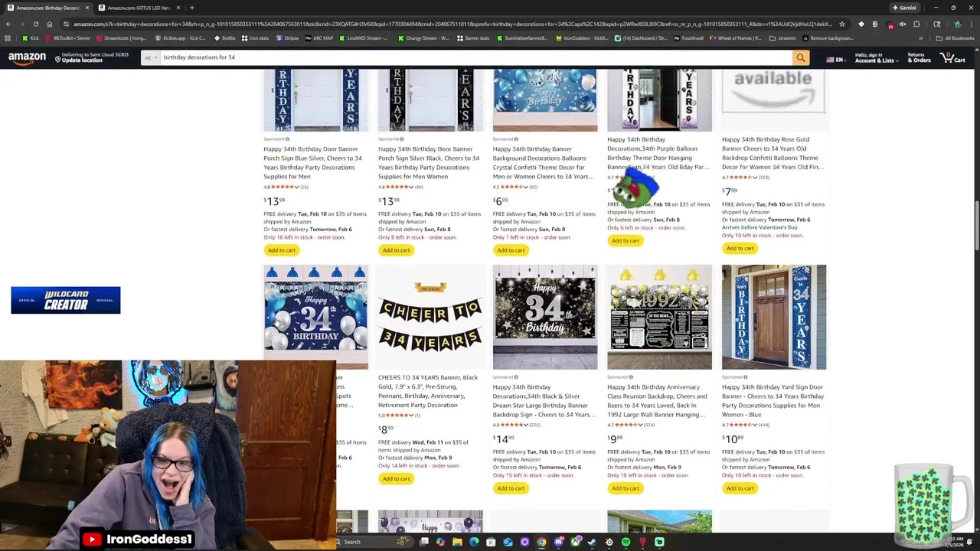
Task: Switch to the GOTUS LED tab
Action: tap(139, 8)
